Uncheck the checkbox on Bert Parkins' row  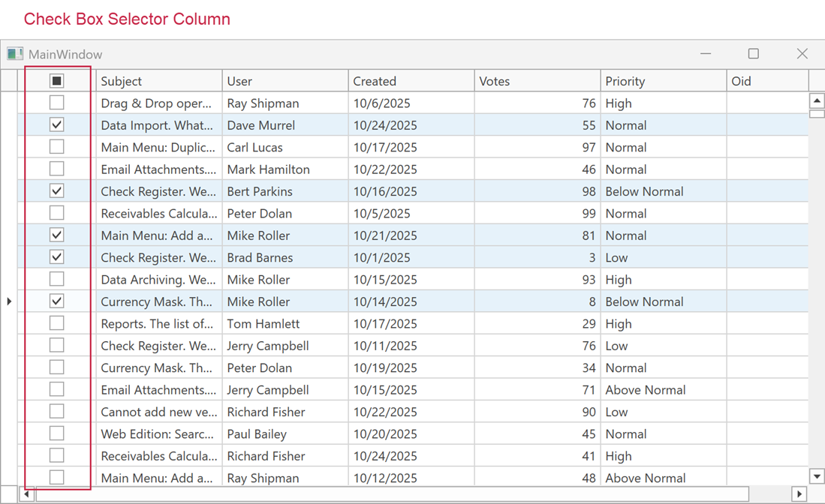tap(56, 190)
